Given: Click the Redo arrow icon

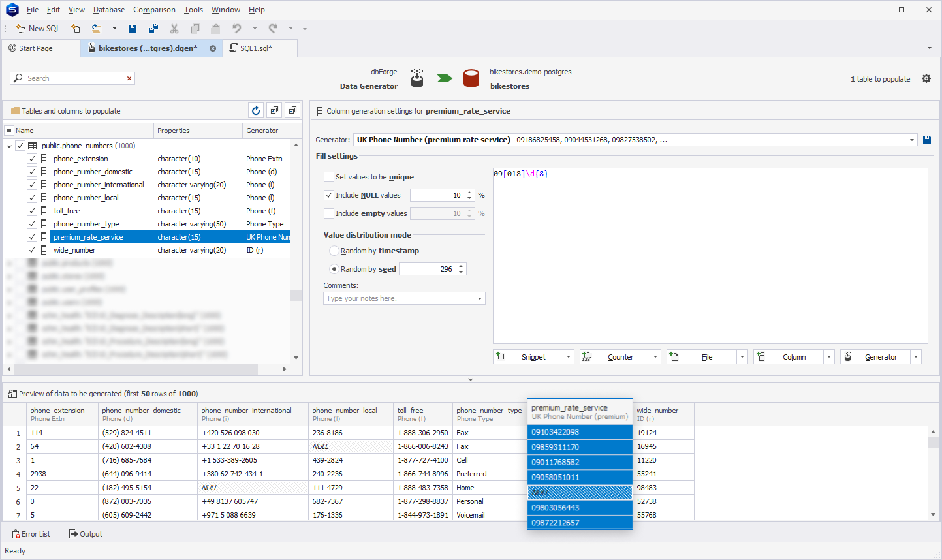Looking at the screenshot, I should coord(273,29).
